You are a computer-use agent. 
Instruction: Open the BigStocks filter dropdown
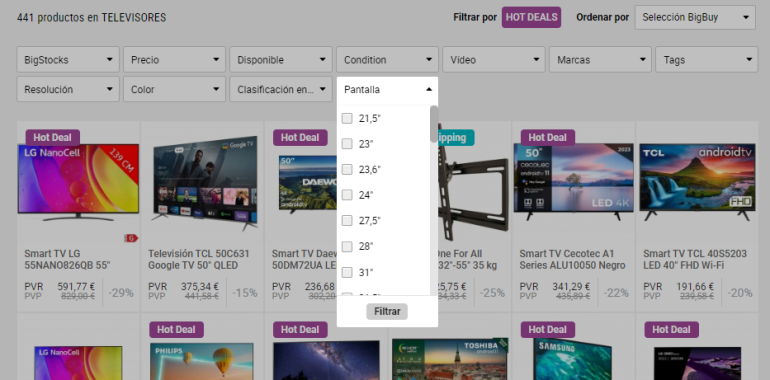pos(68,60)
